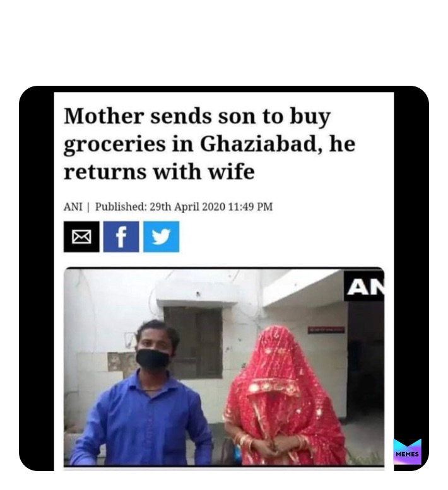Tap the black face mask in the photo
The width and height of the screenshot is (448, 490).
[152, 360]
